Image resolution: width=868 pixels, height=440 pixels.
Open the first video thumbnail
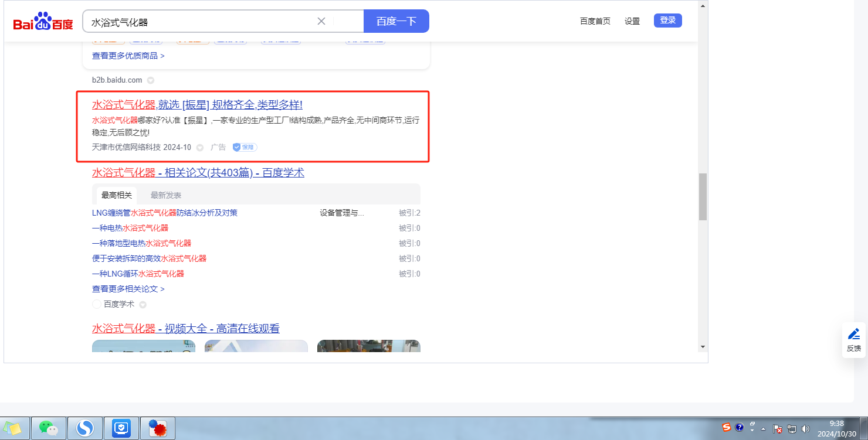[x=144, y=346]
